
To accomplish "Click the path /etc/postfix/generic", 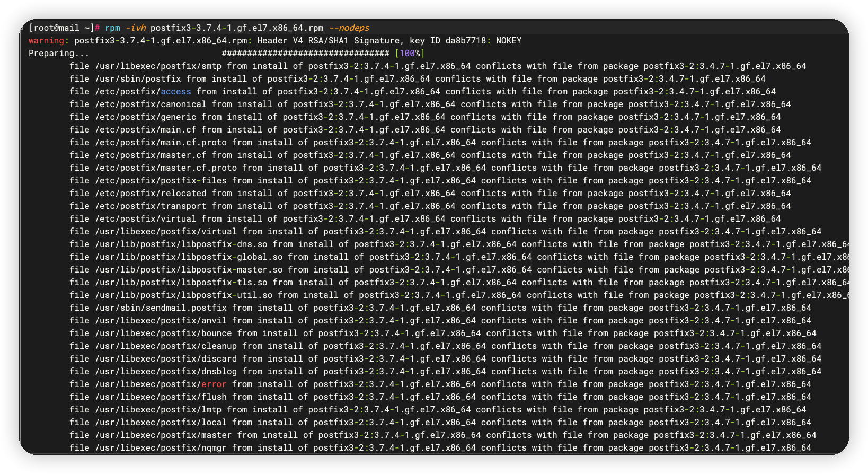I will 146,117.
